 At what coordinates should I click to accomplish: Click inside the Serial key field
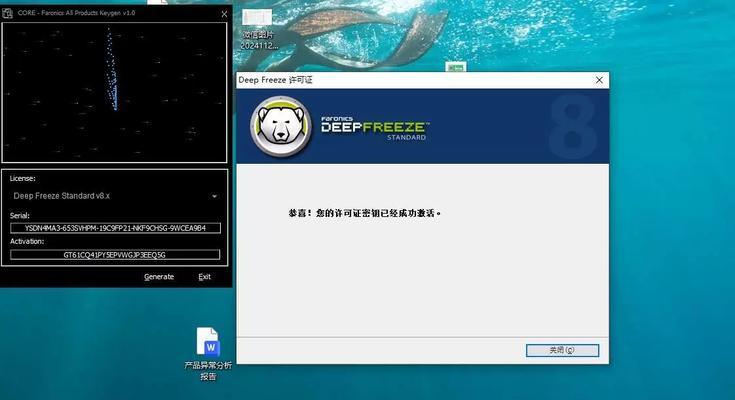(115, 228)
